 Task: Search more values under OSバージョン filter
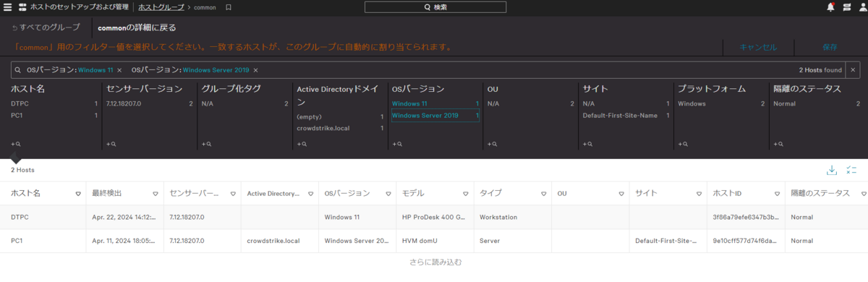click(x=396, y=144)
